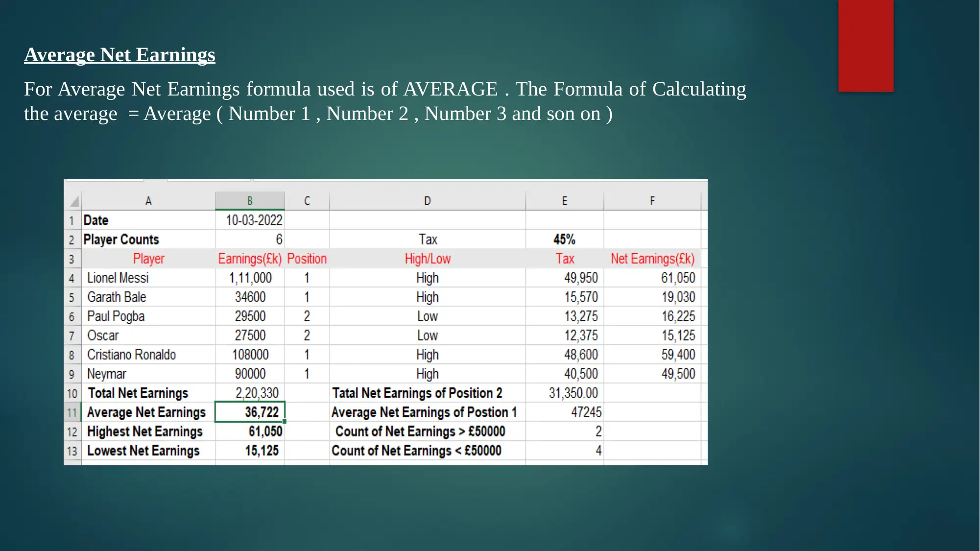The image size is (980, 551).
Task: Click Messi's earnings 1,11,000
Action: click(x=250, y=278)
